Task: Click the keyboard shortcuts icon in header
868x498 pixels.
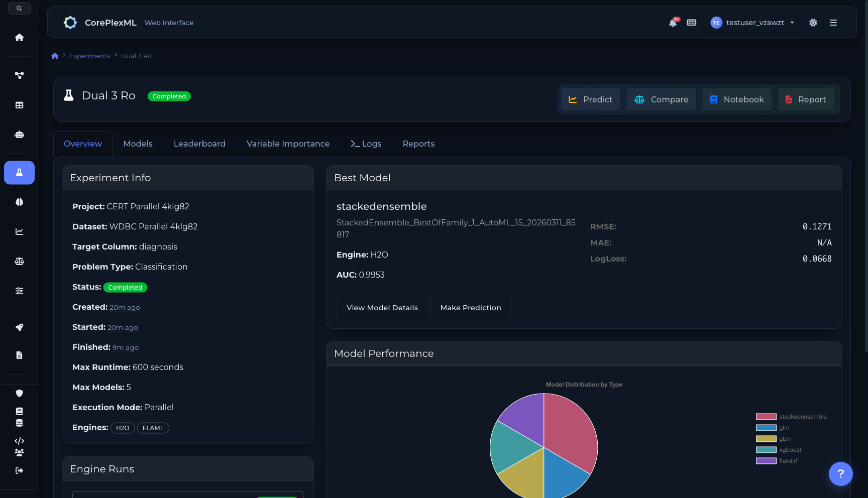Action: pyautogui.click(x=691, y=23)
